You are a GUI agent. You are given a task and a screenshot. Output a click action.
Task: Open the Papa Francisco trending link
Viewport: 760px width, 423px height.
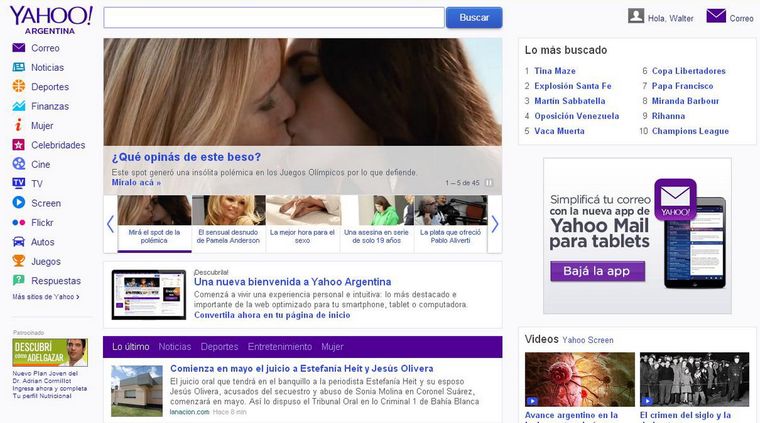682,86
